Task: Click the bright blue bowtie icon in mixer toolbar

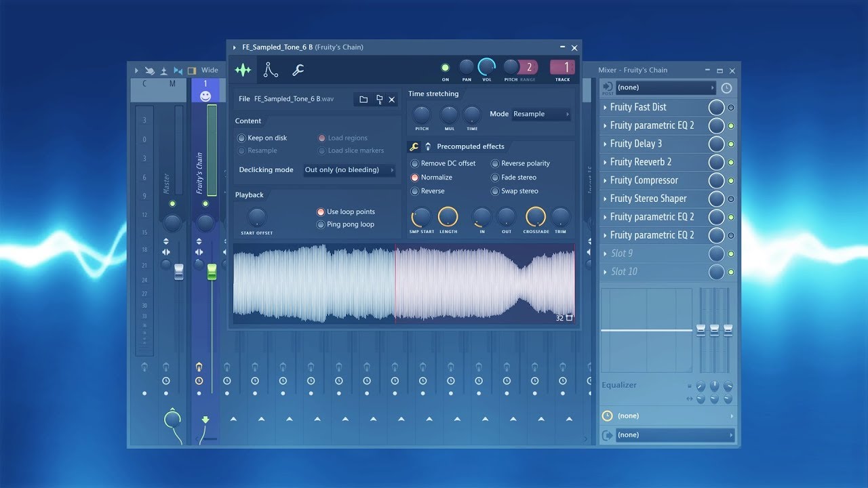Action: pos(178,70)
